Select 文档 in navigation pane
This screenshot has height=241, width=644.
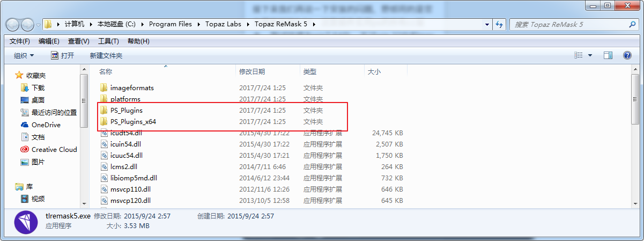pos(38,137)
